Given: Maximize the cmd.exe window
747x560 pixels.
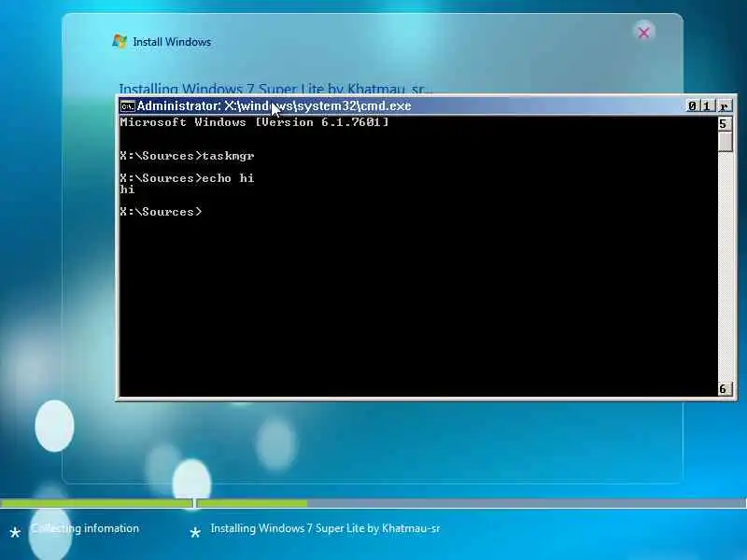Looking at the screenshot, I should 707,105.
